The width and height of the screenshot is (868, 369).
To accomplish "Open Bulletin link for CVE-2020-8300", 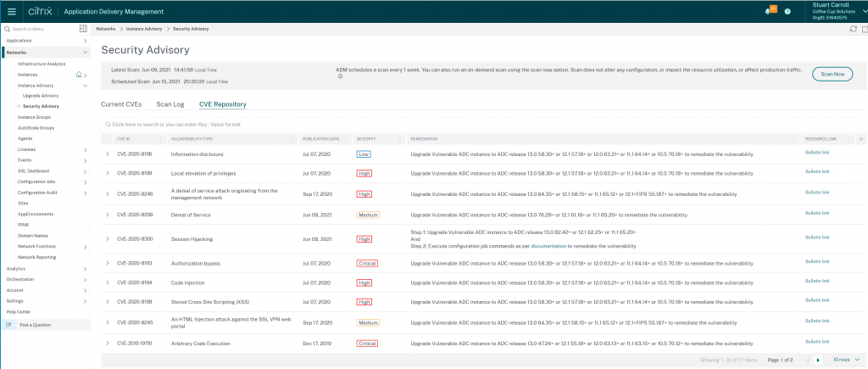I will pos(817,238).
